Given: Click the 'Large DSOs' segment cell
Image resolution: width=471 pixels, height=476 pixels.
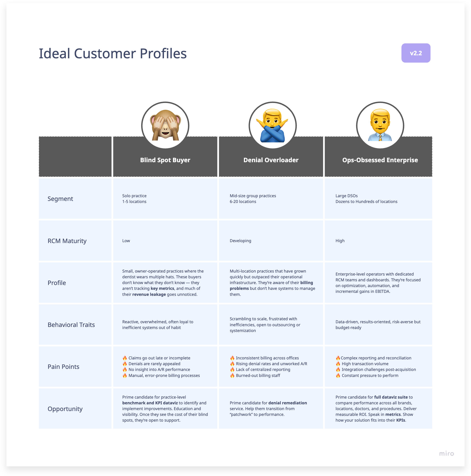Looking at the screenshot, I should pos(378,199).
